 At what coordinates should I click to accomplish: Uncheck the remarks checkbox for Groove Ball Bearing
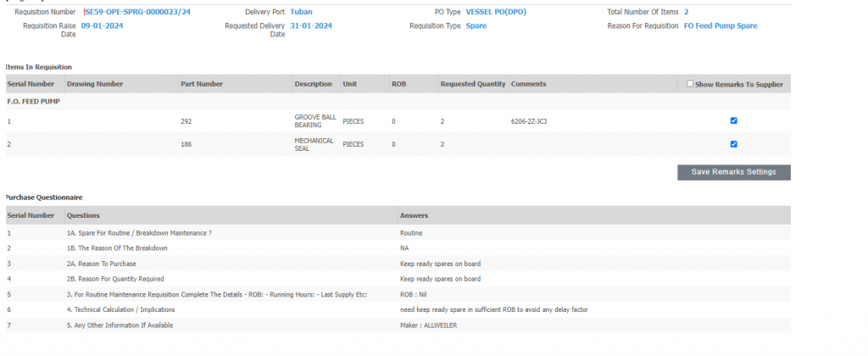733,120
